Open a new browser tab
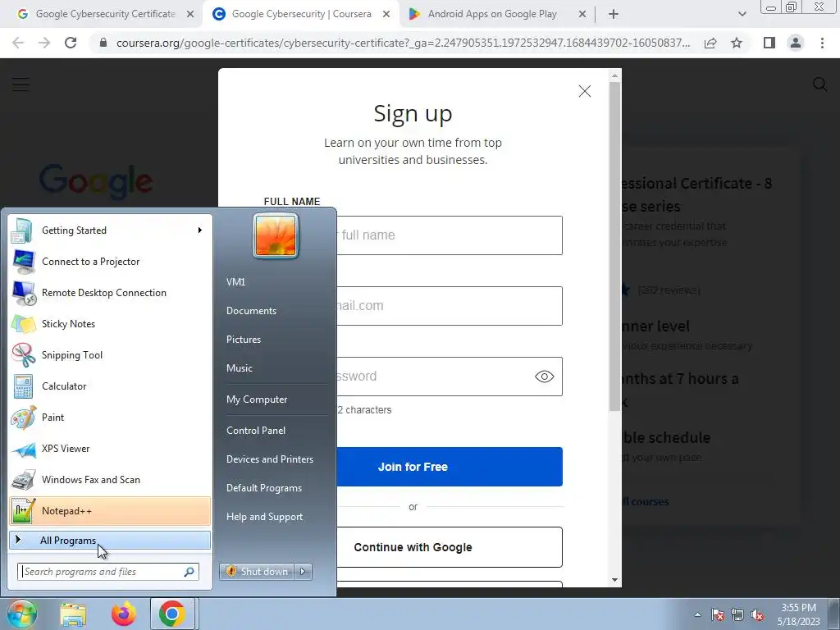 point(614,14)
